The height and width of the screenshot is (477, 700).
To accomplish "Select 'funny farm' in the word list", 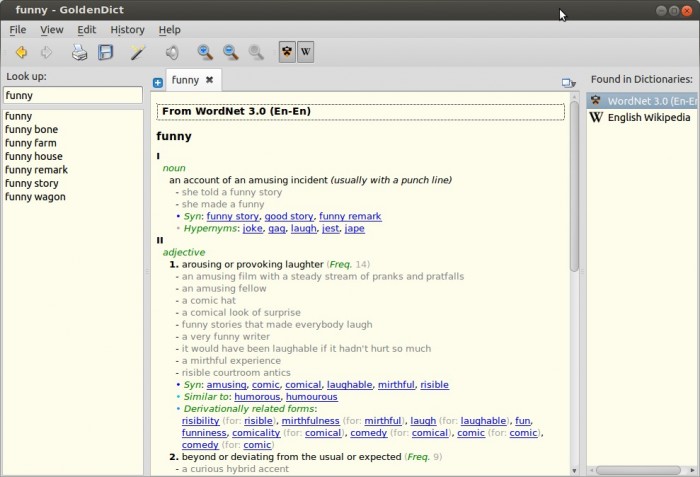I will click(x=31, y=143).
